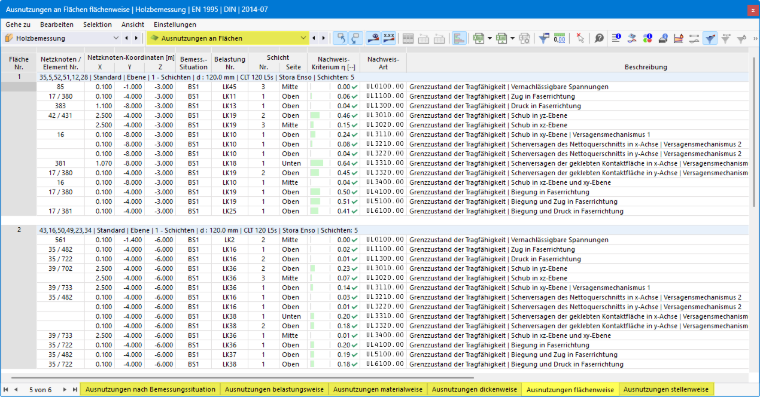
Task: Open the Gehe zu menu
Action: click(18, 24)
